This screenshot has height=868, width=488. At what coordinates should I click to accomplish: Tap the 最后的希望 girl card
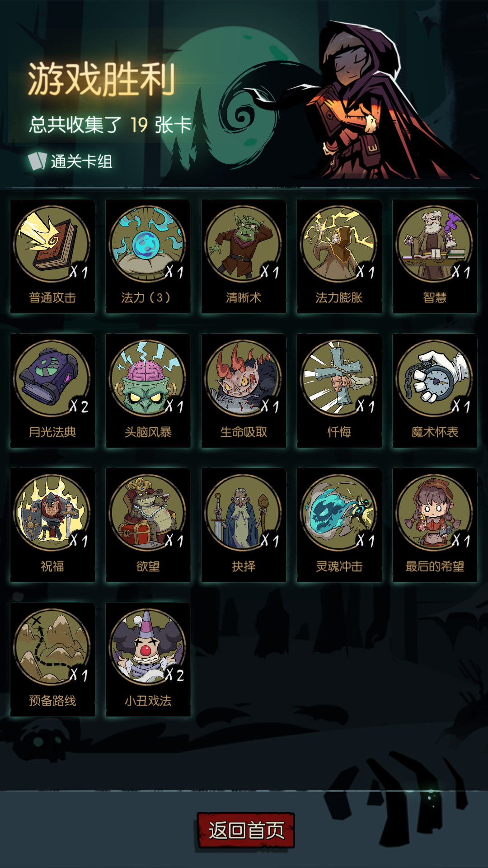[x=435, y=525]
